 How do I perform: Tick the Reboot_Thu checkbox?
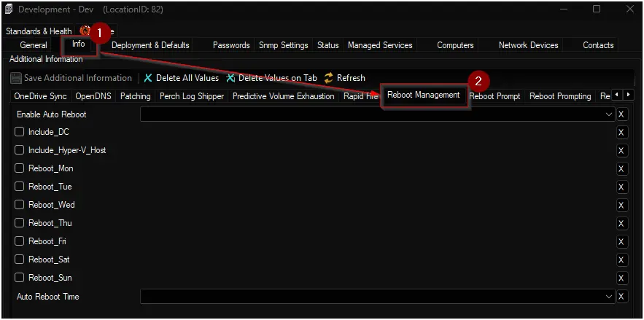[x=19, y=223]
